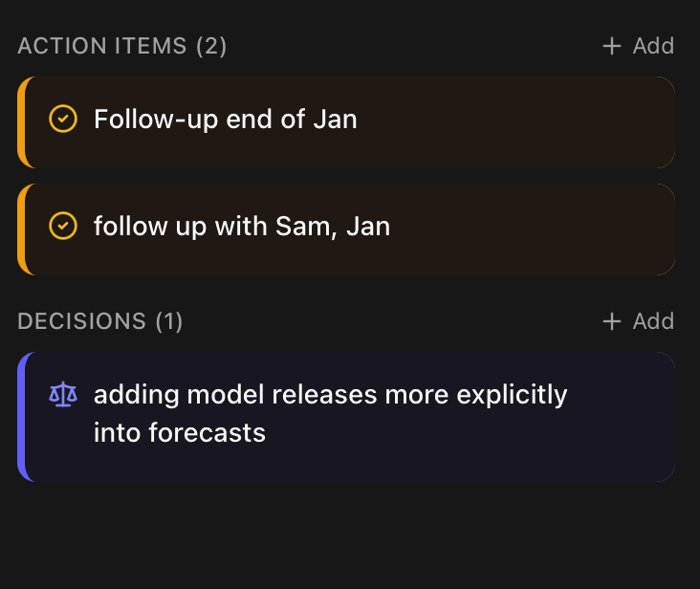Image resolution: width=700 pixels, height=589 pixels.
Task: Click empty right side of "follow up with Sam" card
Action: (555, 229)
